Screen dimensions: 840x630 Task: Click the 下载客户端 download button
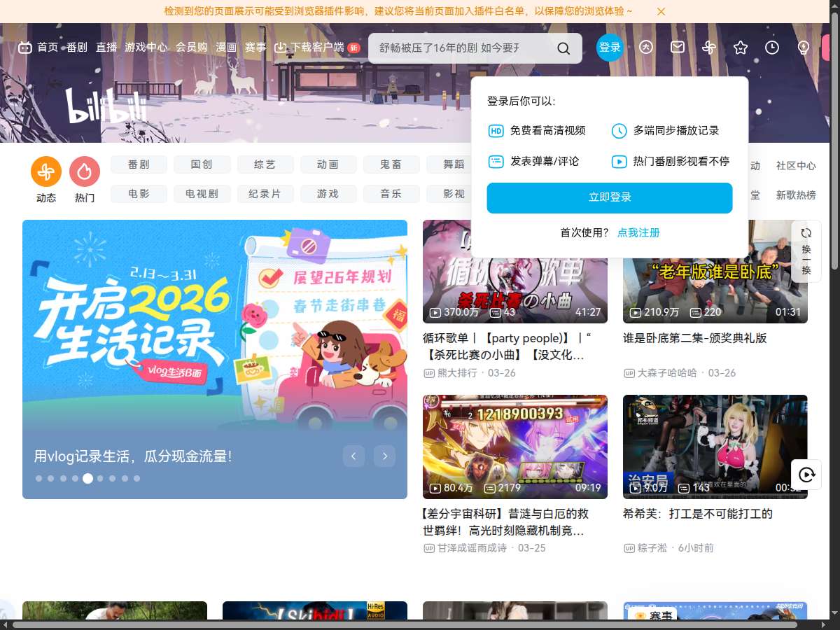(x=311, y=48)
